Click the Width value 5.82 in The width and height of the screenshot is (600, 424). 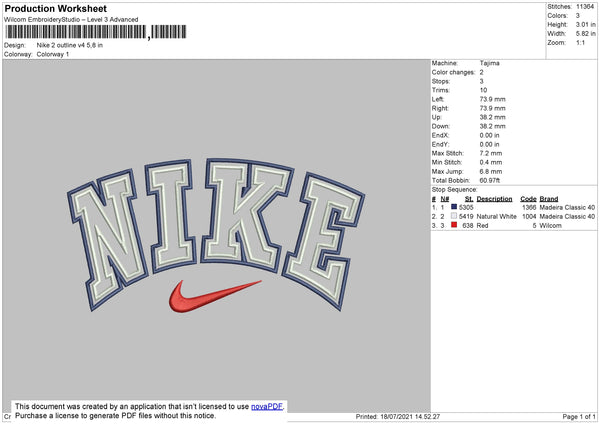click(586, 34)
